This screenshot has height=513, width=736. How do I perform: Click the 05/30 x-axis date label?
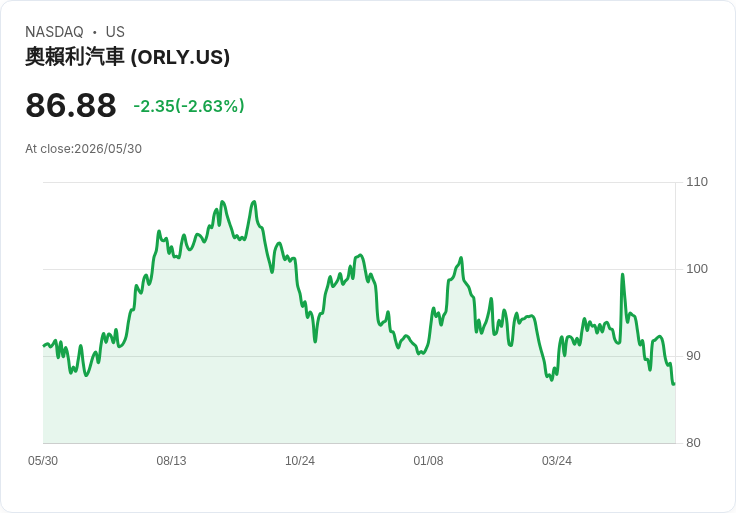43,461
